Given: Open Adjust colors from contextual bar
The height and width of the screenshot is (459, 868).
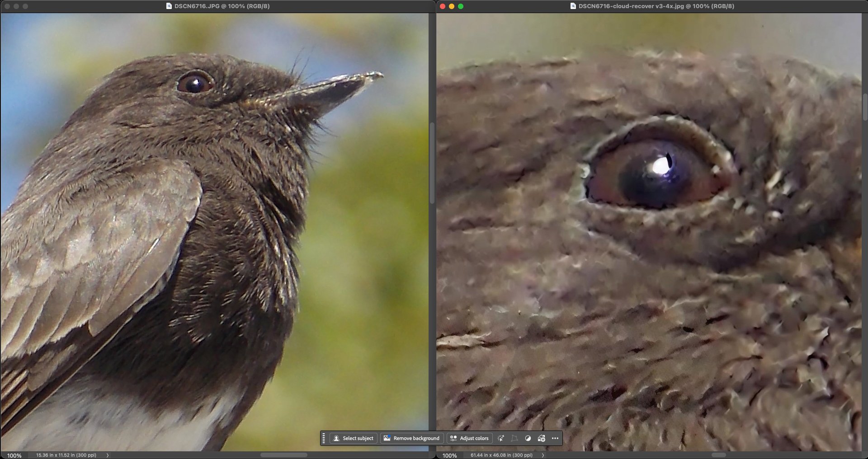Looking at the screenshot, I should point(469,438).
